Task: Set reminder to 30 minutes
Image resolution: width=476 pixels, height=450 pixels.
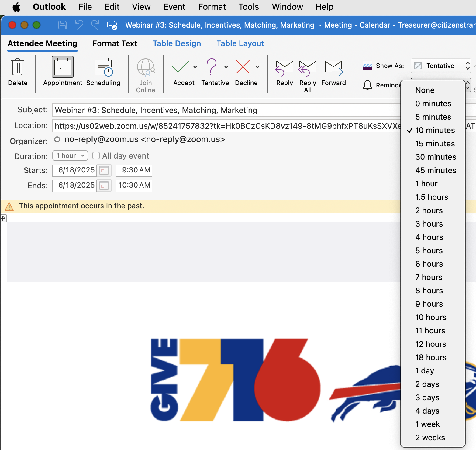Action: (x=433, y=157)
